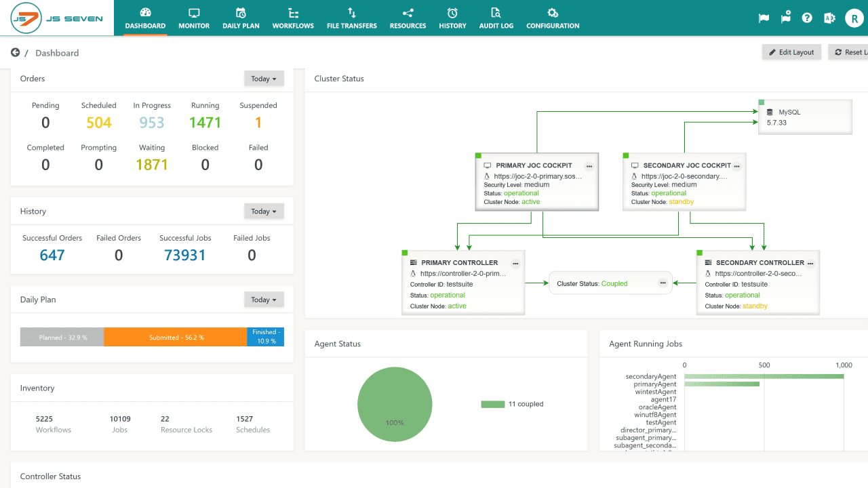This screenshot has width=868, height=488.
Task: Open the Configuration menu
Action: 552,18
